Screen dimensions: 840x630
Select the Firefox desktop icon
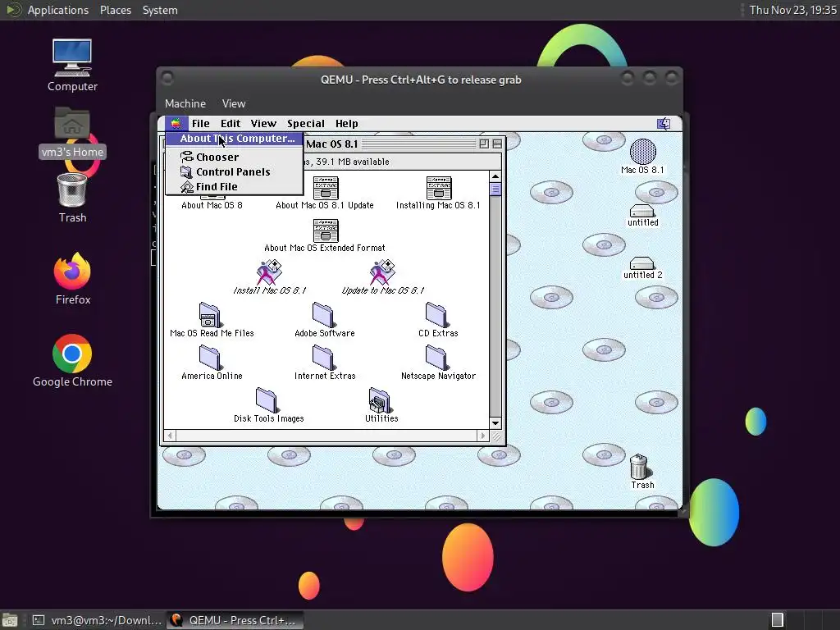pyautogui.click(x=72, y=279)
